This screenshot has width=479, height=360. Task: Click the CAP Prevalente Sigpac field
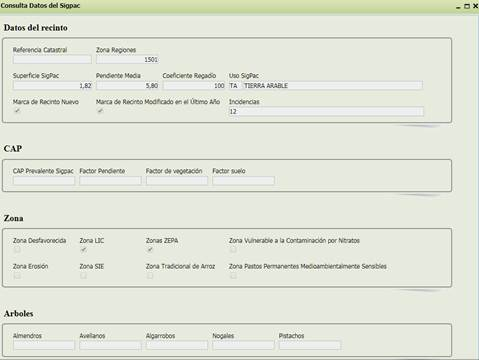coord(44,181)
